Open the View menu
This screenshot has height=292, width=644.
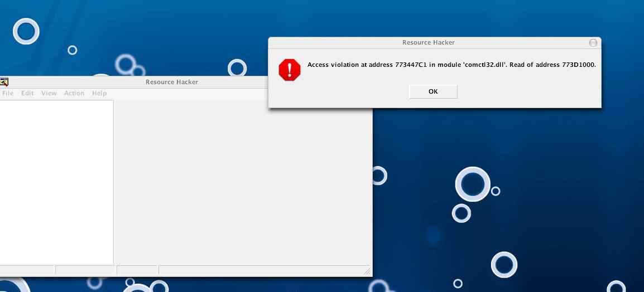click(x=49, y=93)
